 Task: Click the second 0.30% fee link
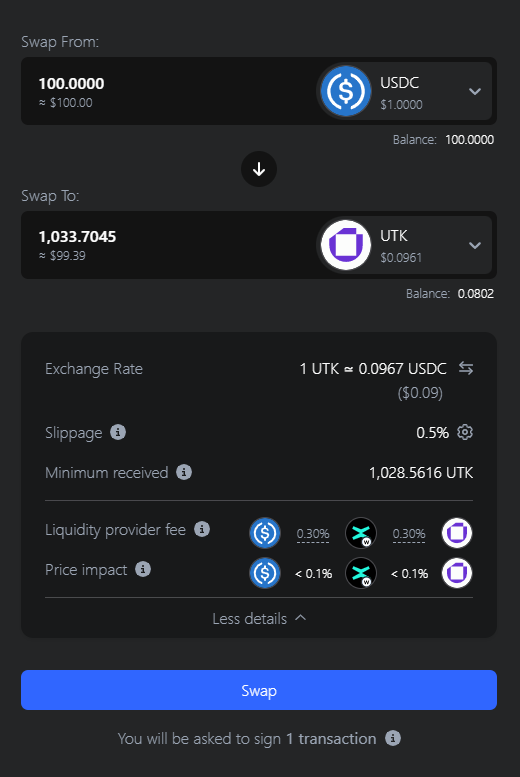[x=409, y=534]
